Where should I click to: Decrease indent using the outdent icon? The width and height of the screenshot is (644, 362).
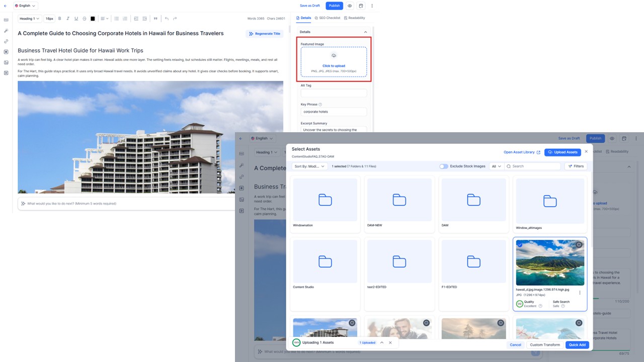pos(136,19)
